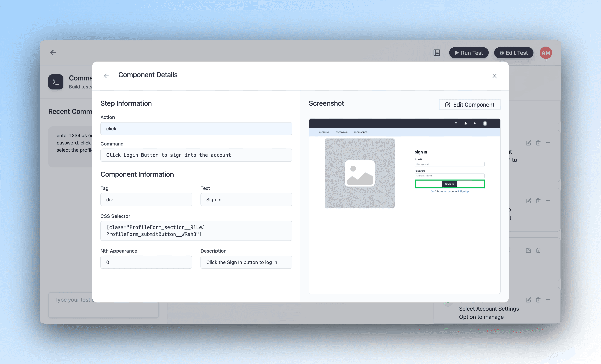Click the Nth Appearance field
This screenshot has width=601, height=364.
tap(146, 262)
